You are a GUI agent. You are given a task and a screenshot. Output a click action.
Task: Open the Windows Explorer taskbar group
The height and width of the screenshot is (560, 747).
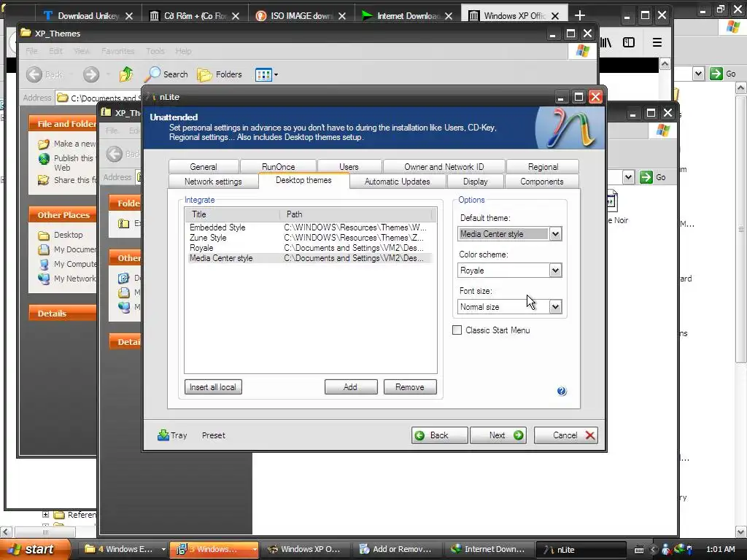point(125,549)
